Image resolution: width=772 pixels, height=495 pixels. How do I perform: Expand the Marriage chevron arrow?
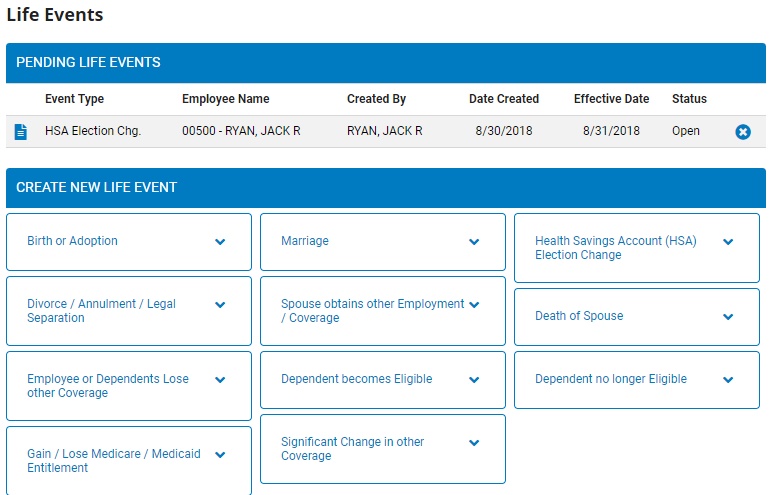pyautogui.click(x=474, y=242)
